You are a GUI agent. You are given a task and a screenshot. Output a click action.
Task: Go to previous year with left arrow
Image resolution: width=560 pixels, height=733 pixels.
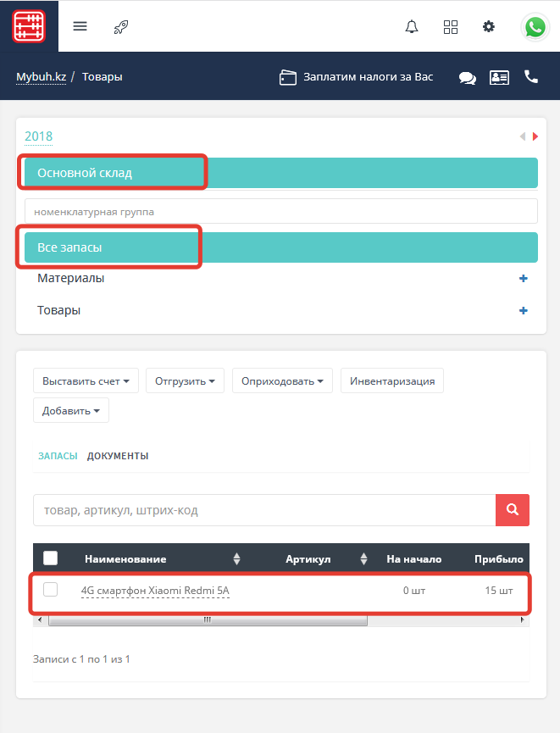click(x=523, y=136)
